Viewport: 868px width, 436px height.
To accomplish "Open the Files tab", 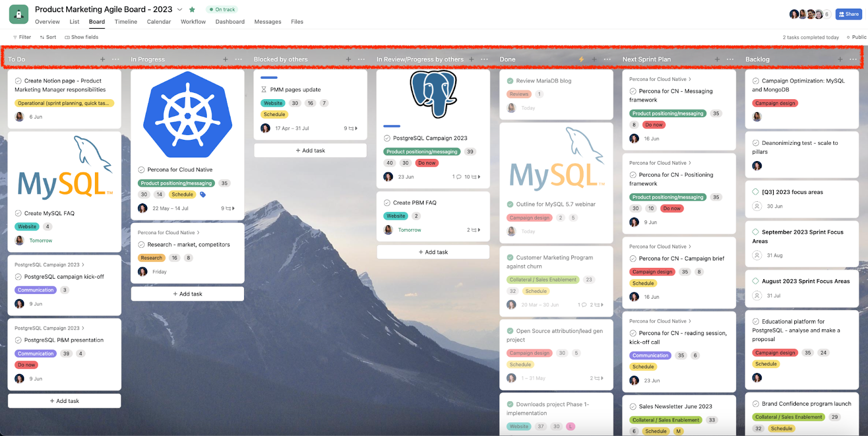I will pos(297,22).
